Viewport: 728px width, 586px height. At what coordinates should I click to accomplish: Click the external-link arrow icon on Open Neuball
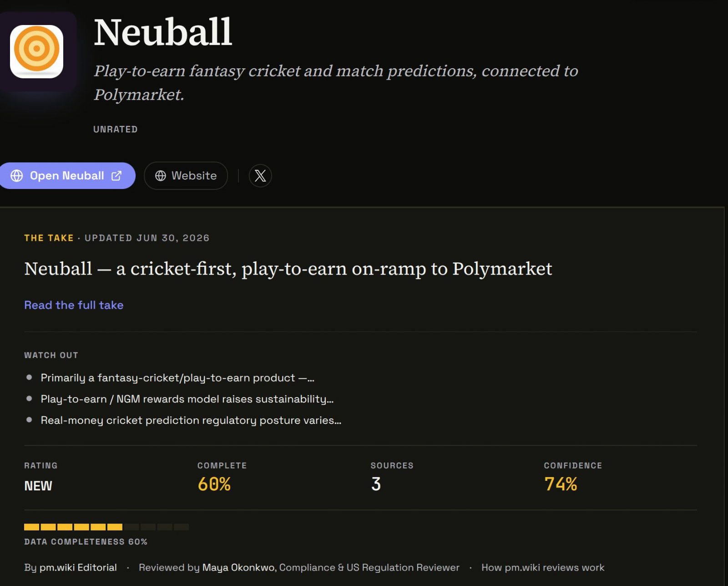tap(116, 176)
